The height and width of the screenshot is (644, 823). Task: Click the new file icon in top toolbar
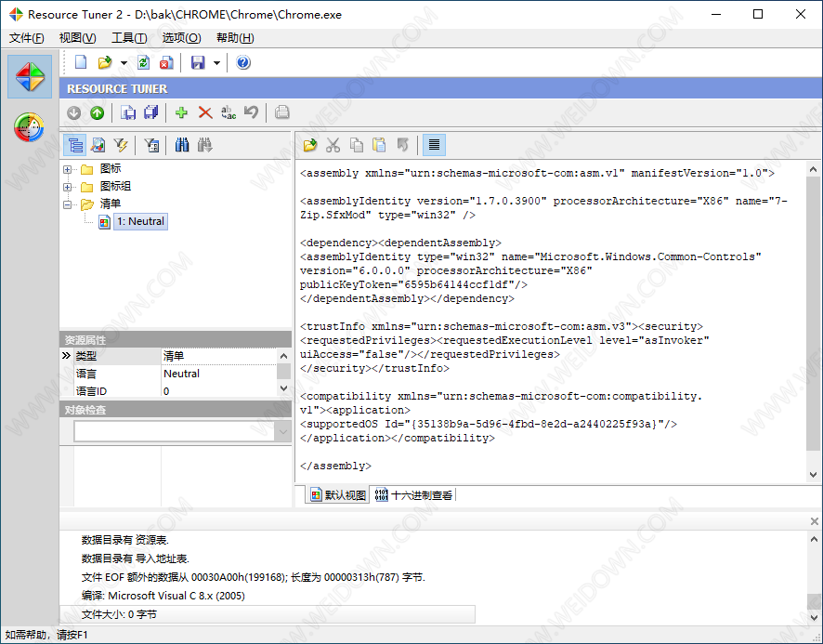pyautogui.click(x=82, y=62)
